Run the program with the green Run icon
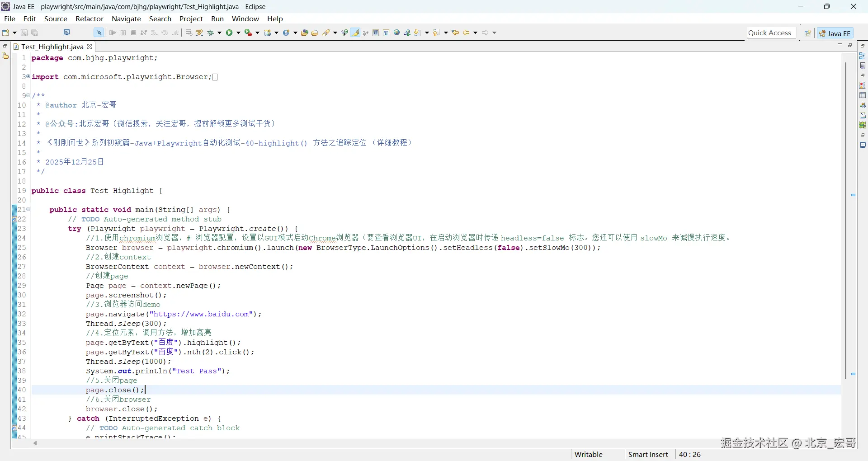The width and height of the screenshot is (868, 461). click(x=230, y=33)
